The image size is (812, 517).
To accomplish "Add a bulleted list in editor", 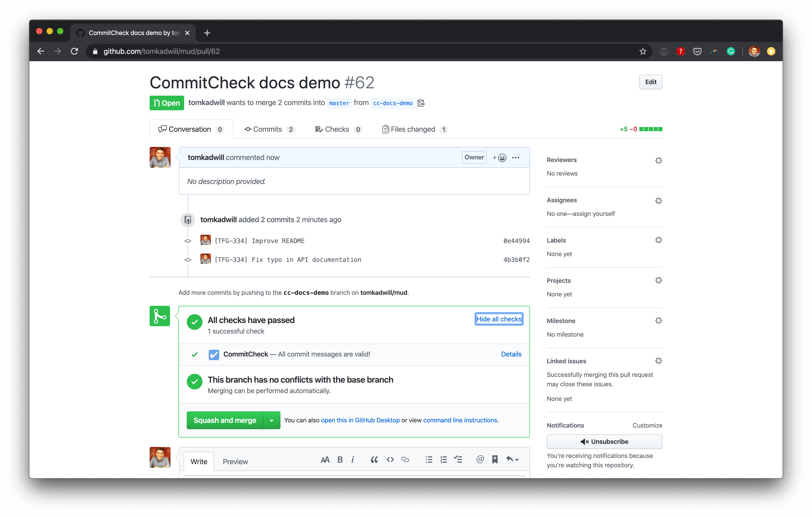I will click(428, 460).
